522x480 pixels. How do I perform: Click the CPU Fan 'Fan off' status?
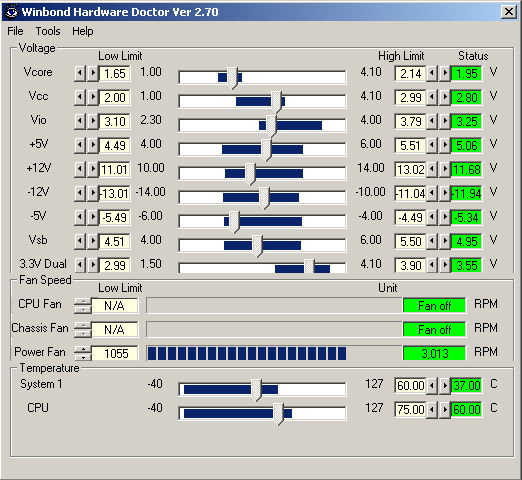434,305
